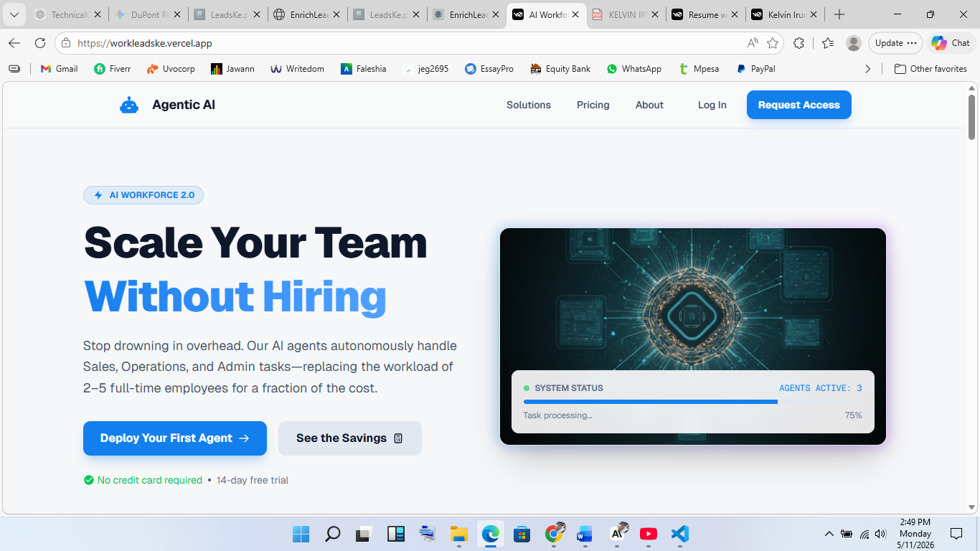Click the browser profile avatar icon
The height and width of the screenshot is (551, 980).
point(854,43)
